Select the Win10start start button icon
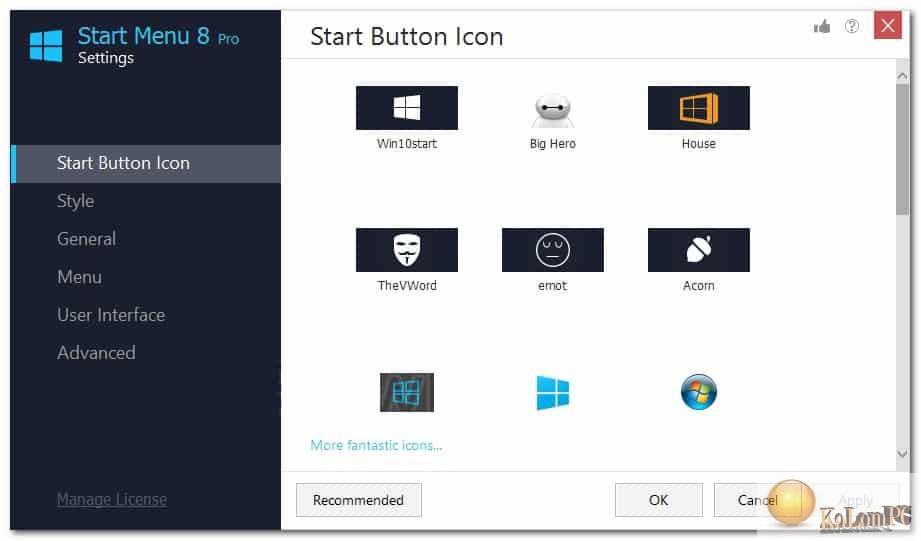 [x=406, y=108]
